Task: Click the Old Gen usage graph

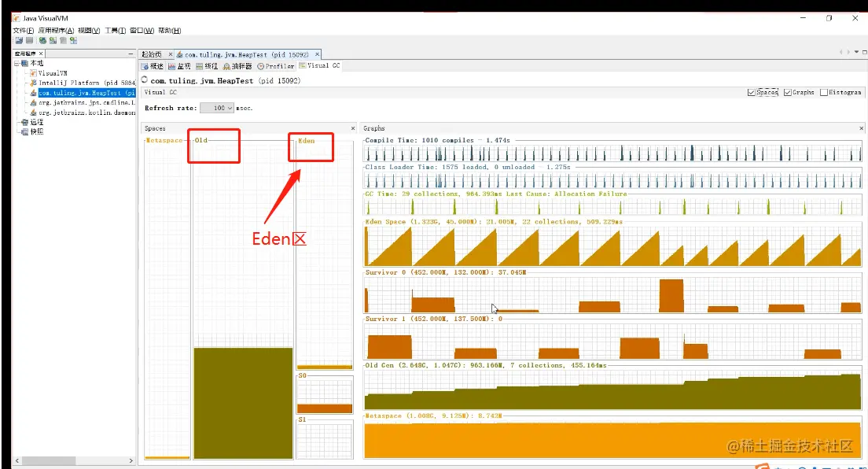Action: (612, 390)
